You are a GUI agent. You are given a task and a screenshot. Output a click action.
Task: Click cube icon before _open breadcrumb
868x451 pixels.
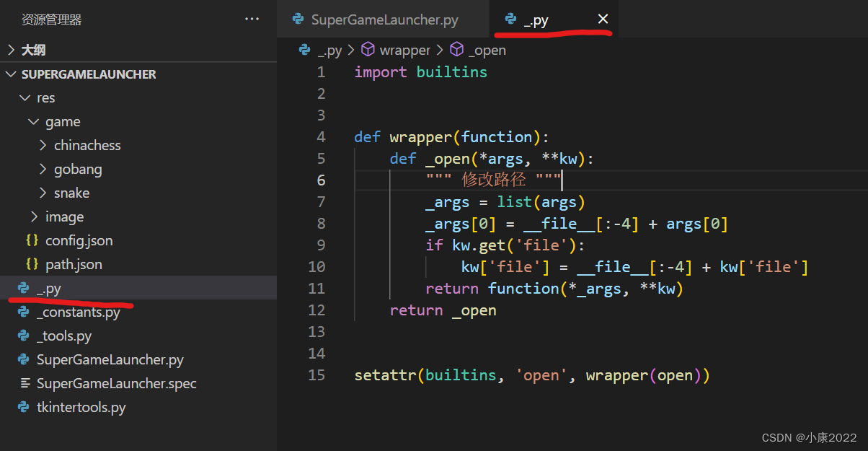click(x=456, y=50)
